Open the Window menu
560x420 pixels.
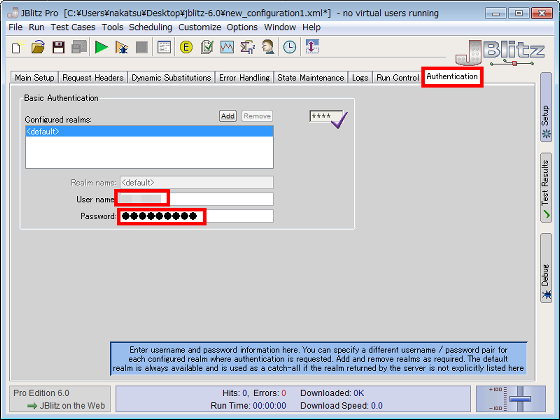coord(280,27)
